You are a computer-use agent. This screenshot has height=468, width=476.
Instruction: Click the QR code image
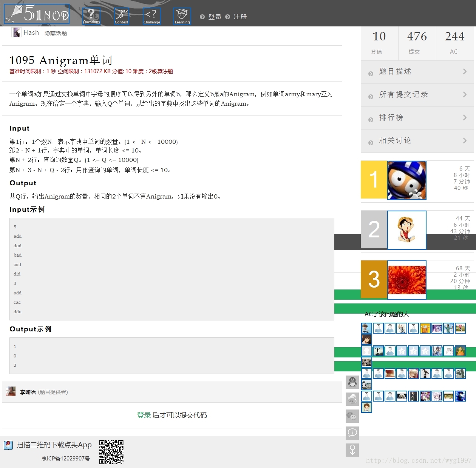coord(111,452)
